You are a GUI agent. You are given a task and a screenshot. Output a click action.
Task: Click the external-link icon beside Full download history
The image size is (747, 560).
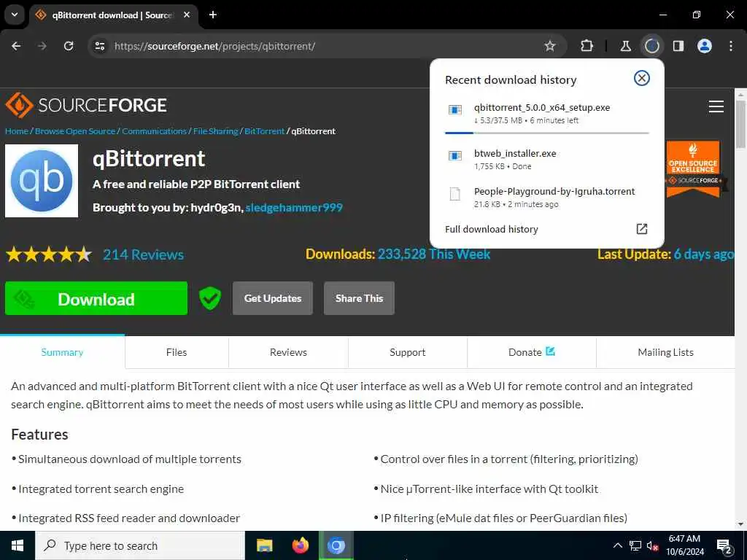tap(642, 229)
